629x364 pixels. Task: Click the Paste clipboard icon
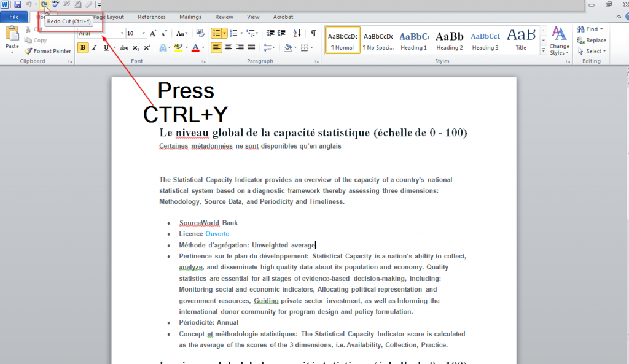point(12,34)
